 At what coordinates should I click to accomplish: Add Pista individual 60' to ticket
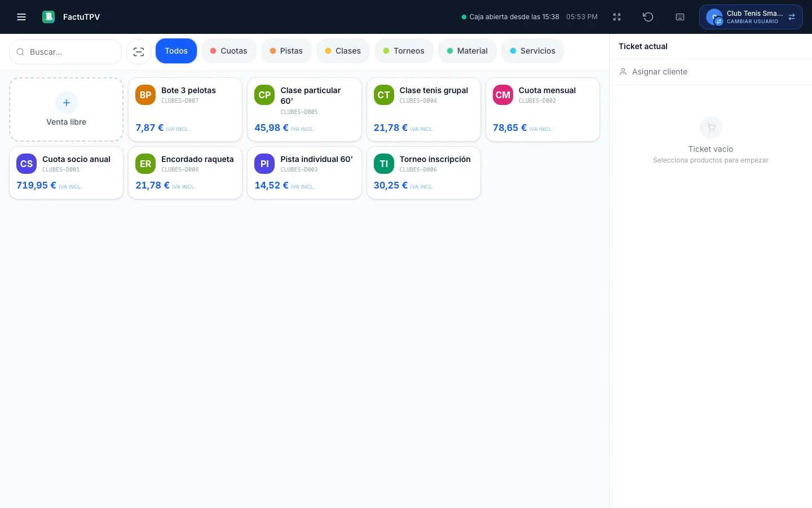[304, 173]
